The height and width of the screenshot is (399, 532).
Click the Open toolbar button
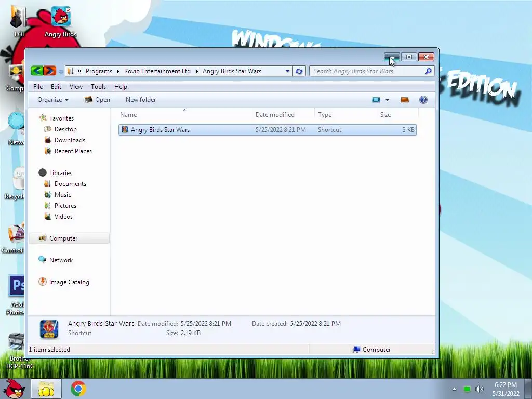pyautogui.click(x=97, y=100)
